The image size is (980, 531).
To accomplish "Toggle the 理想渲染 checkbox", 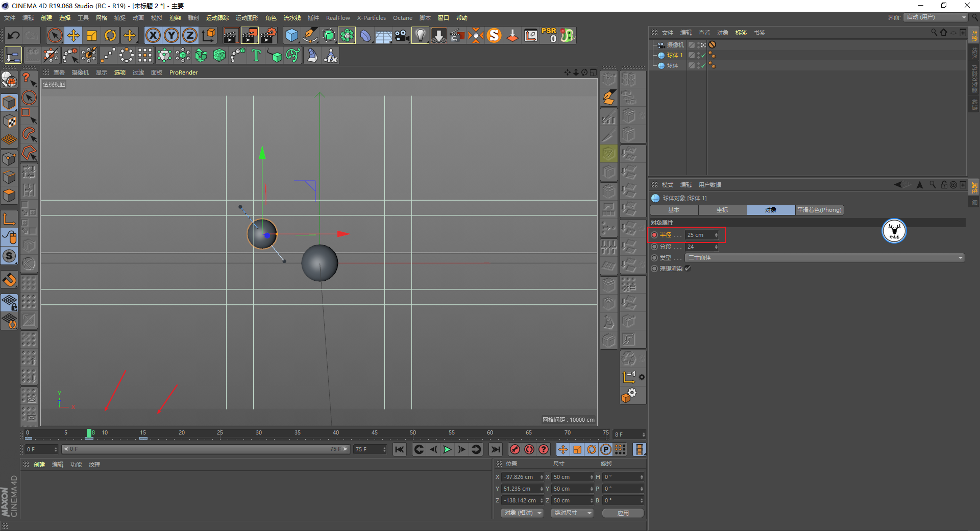I will (x=688, y=269).
